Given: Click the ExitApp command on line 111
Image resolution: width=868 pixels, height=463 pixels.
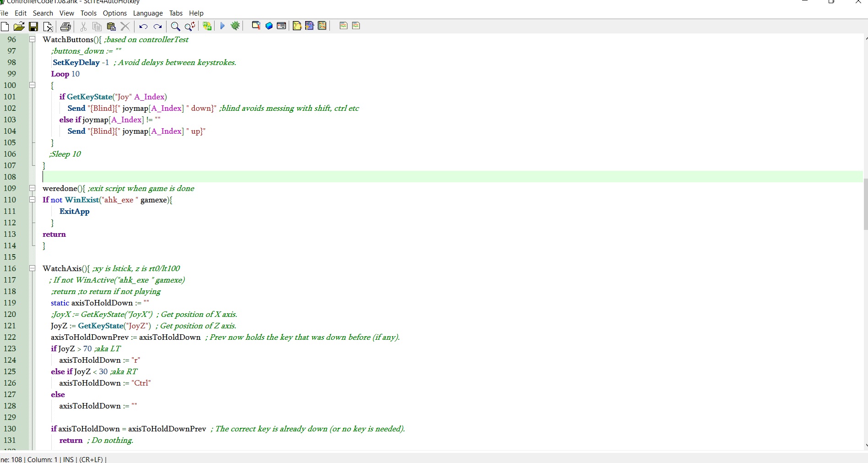Looking at the screenshot, I should coord(74,211).
